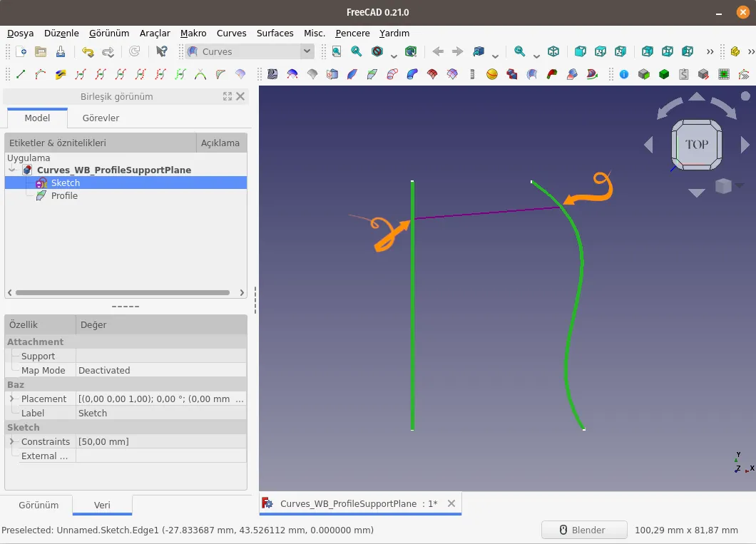Switch to the Görünüm property tab

tap(39, 505)
